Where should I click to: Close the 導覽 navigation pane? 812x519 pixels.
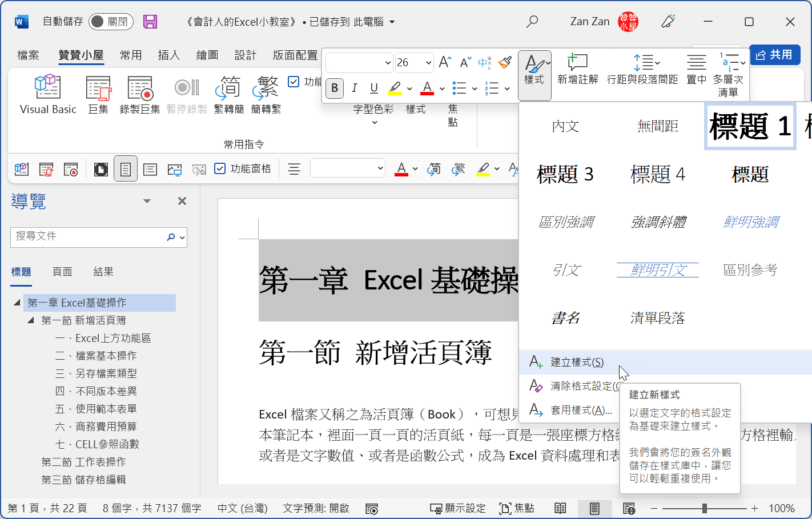click(182, 201)
